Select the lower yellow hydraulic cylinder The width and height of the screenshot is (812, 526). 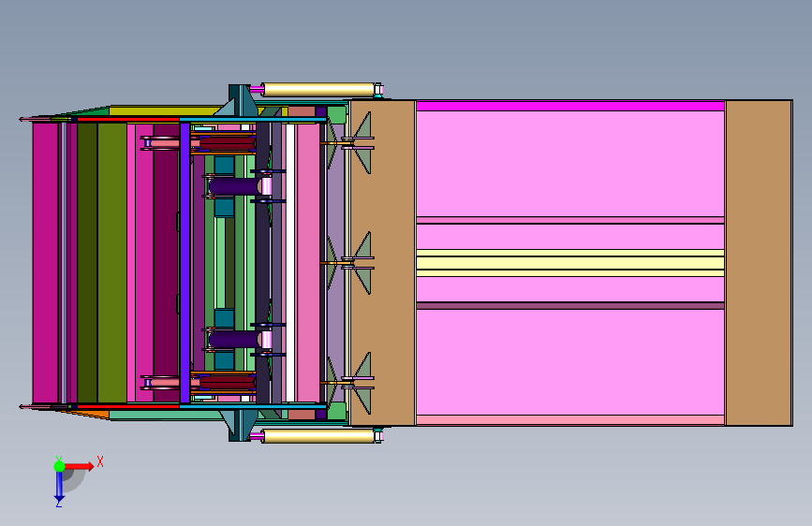[318, 436]
